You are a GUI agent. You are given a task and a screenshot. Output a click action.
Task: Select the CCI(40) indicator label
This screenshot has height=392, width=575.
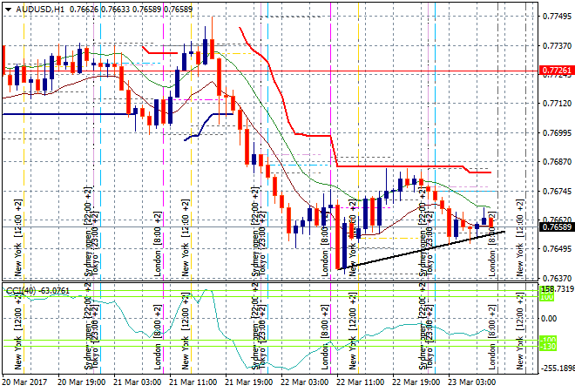coord(23,290)
